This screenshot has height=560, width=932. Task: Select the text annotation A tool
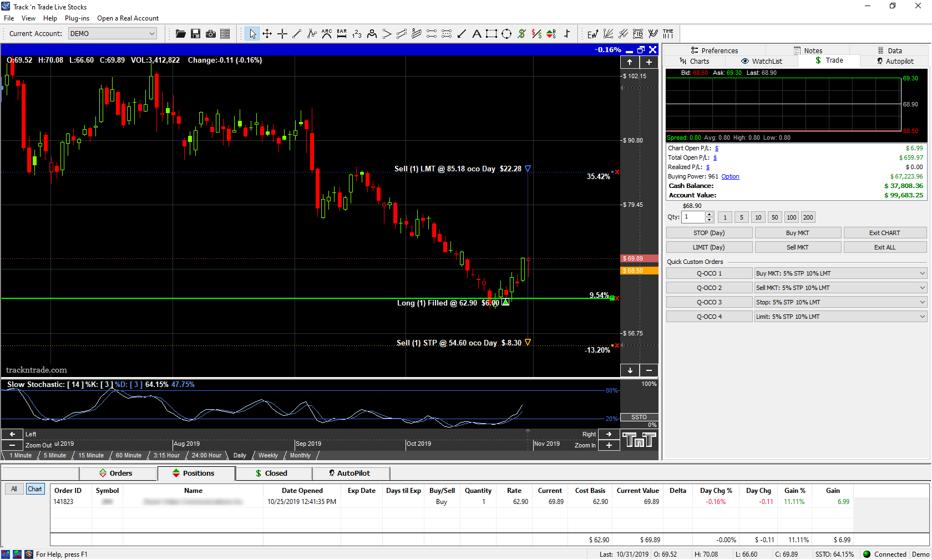coord(477,34)
